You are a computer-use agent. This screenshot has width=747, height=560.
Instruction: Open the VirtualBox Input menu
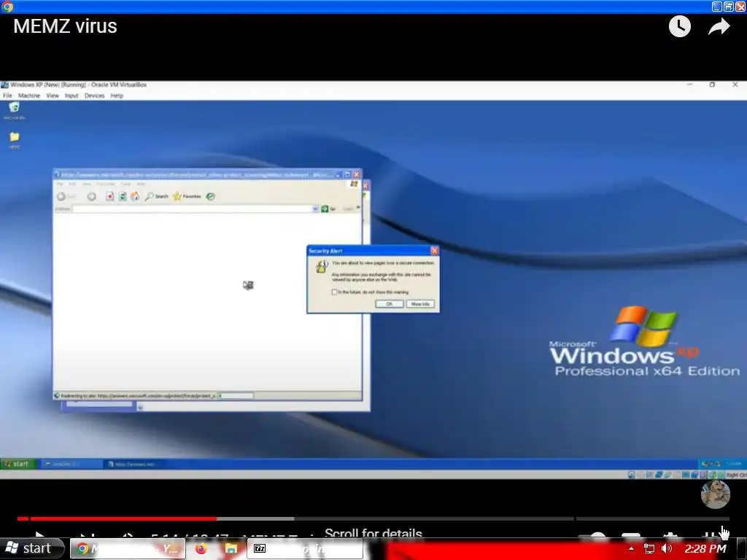pyautogui.click(x=71, y=96)
